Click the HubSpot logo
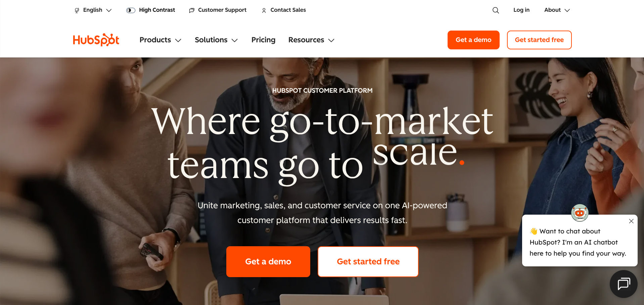The image size is (644, 305). (96, 40)
